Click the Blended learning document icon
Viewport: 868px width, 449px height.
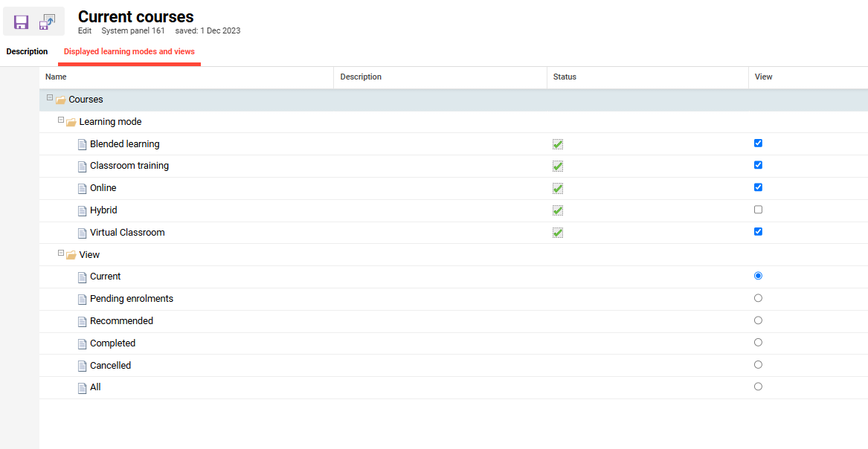click(83, 144)
